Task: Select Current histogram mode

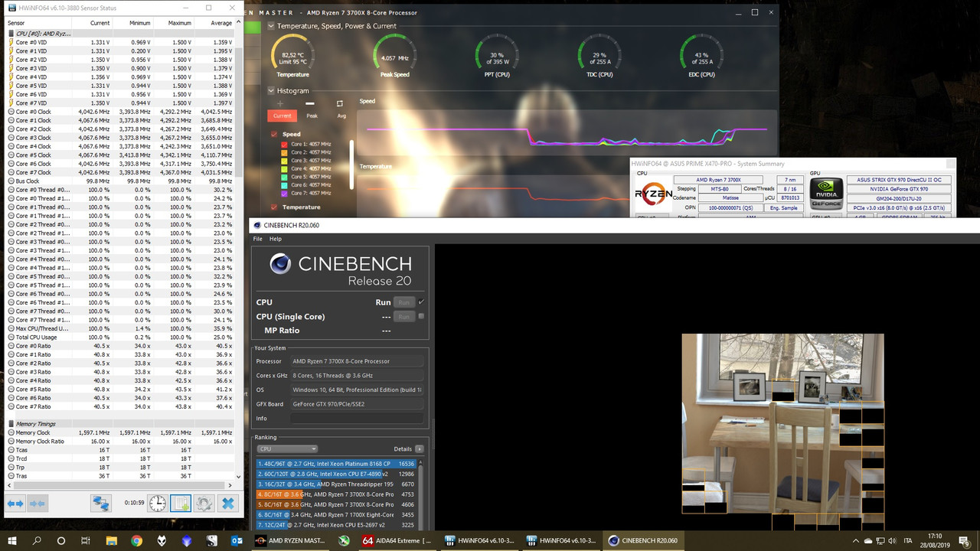Action: (x=283, y=116)
